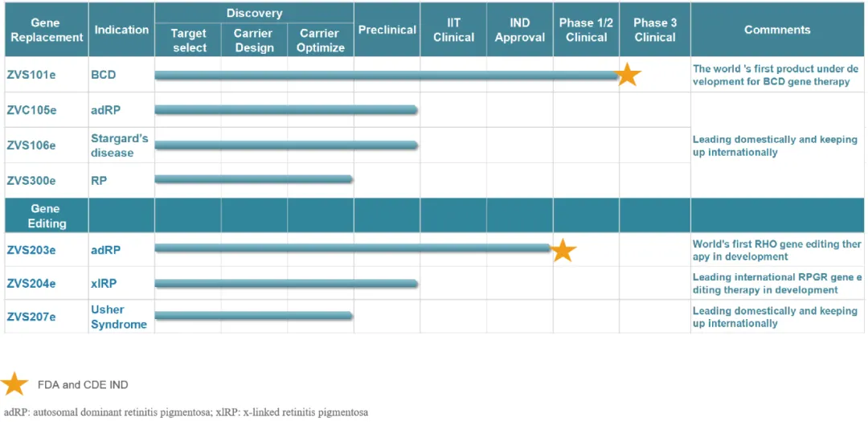Click the adRP and xlRP abbreviation footnote
868x422 pixels.
click(186, 412)
